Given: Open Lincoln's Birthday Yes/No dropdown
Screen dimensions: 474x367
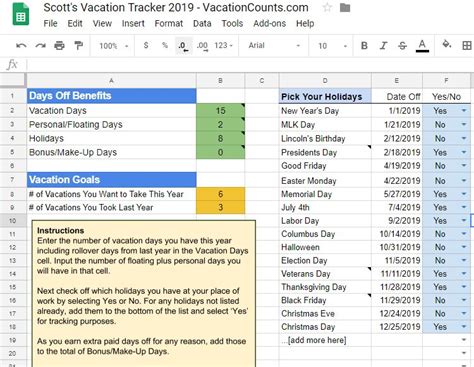Looking at the screenshot, I should [x=464, y=138].
